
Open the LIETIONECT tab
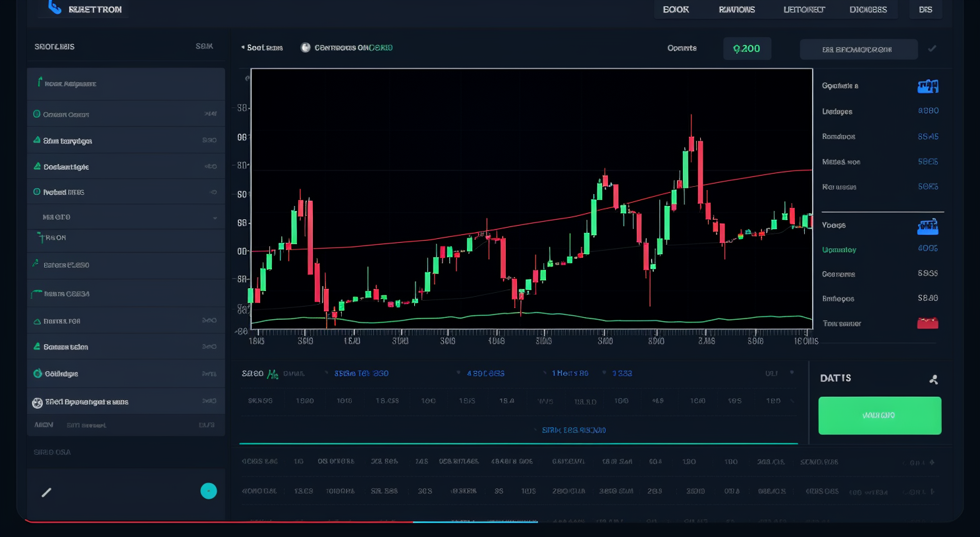[x=804, y=9]
